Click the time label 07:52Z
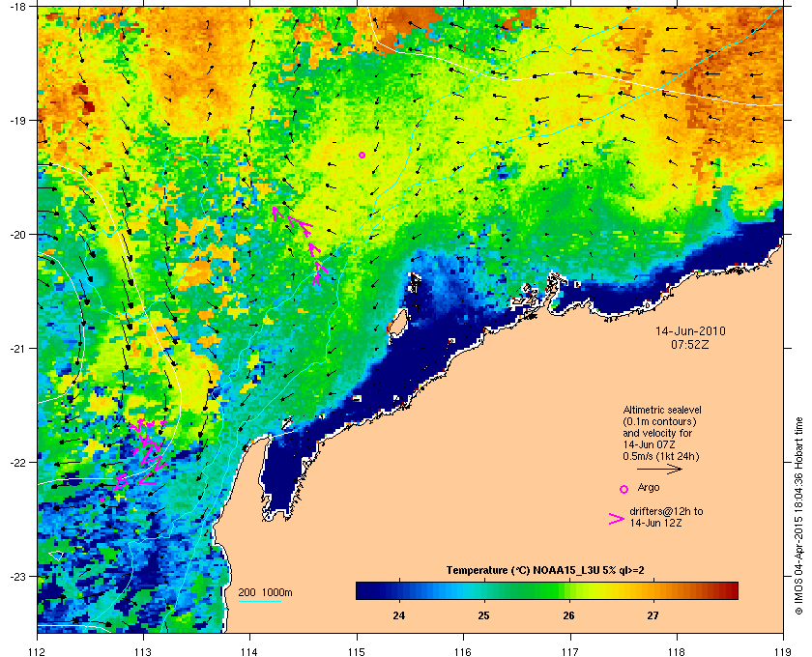Image resolution: width=812 pixels, height=657 pixels. [690, 344]
